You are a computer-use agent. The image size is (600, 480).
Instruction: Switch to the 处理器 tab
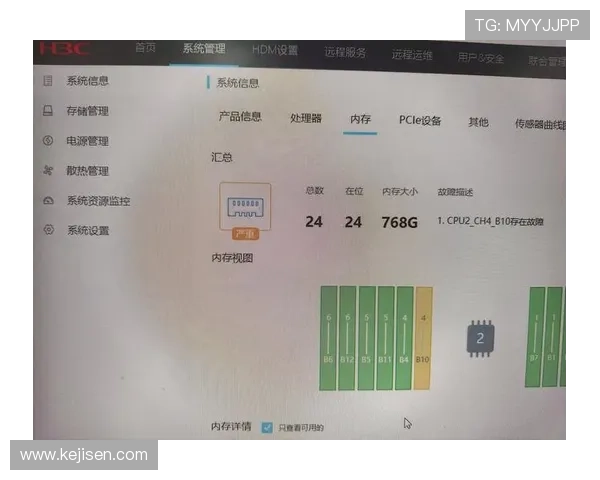coord(306,118)
